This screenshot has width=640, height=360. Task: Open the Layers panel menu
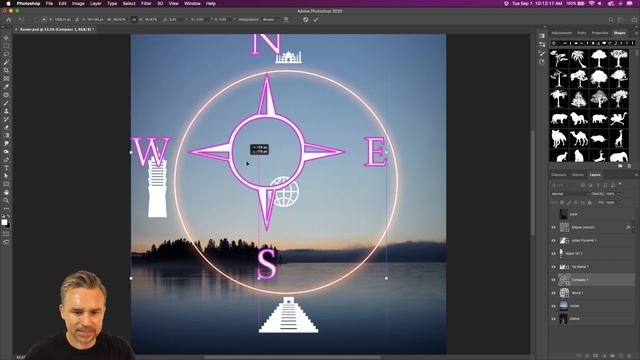[636, 175]
